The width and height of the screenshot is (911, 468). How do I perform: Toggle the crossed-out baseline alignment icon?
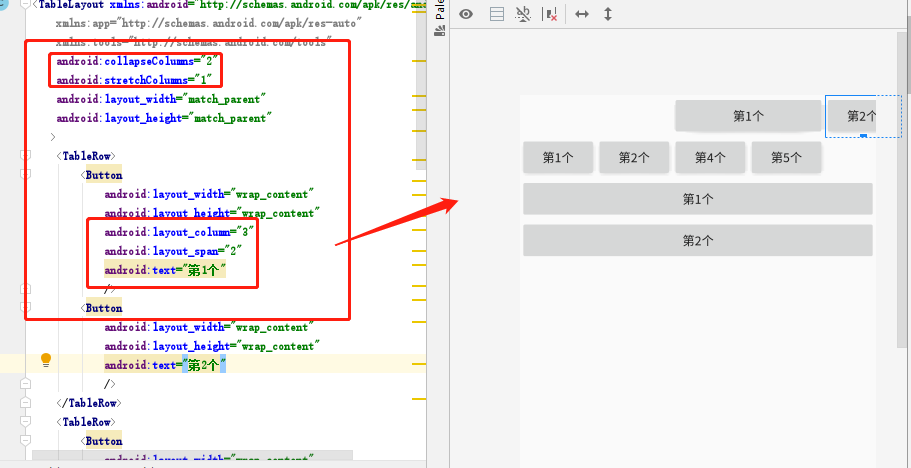[x=523, y=14]
